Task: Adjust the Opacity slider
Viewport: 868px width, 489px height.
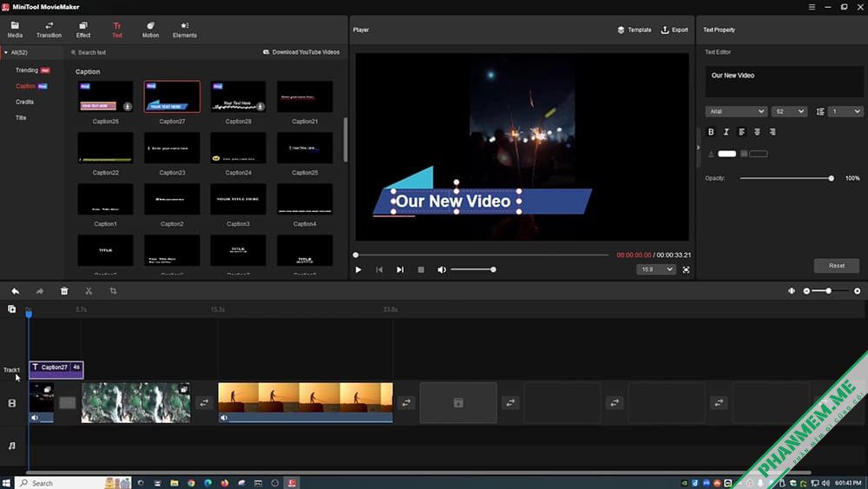Action: click(786, 178)
